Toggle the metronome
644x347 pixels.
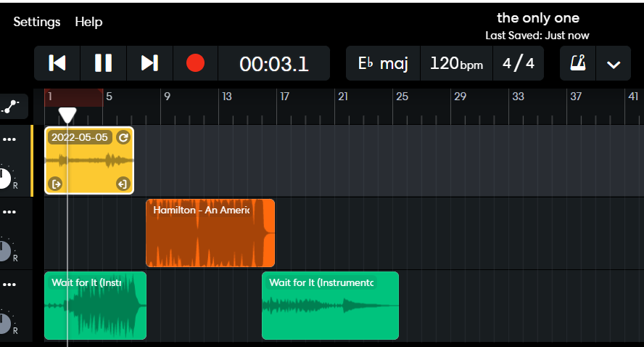pos(577,63)
